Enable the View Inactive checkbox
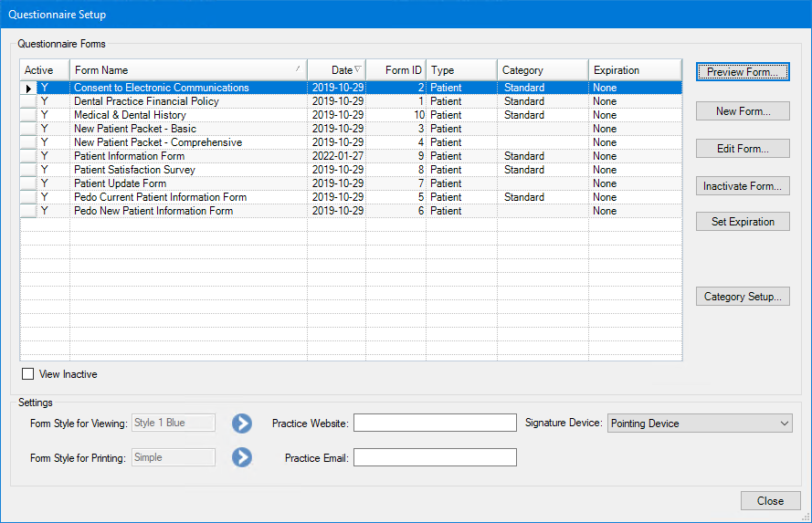 (x=28, y=374)
